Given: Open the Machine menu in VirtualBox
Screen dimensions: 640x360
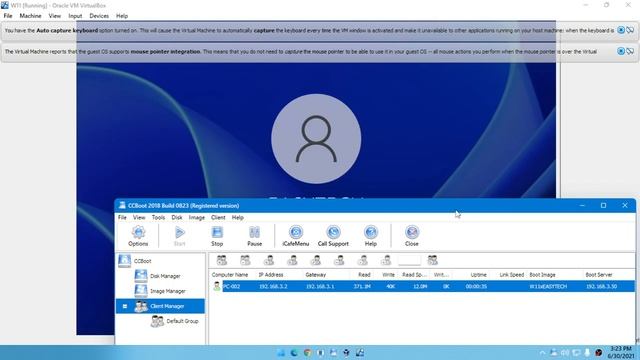Looking at the screenshot, I should coord(30,16).
